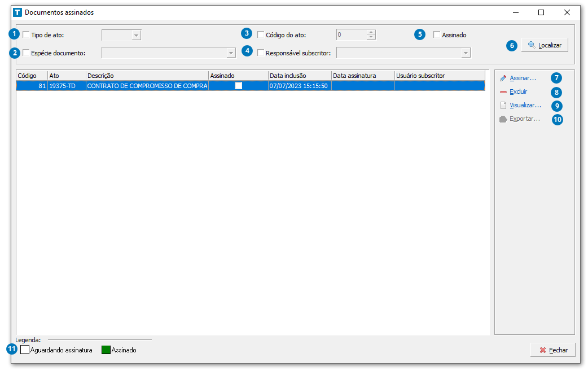The image size is (588, 371).
Task: Open the Visualizar link
Action: pos(525,105)
